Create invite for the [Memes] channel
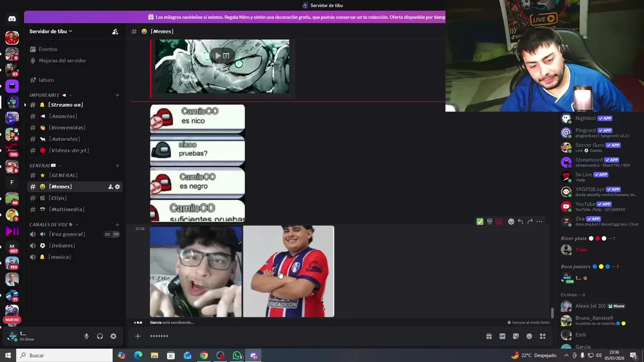 [x=110, y=187]
